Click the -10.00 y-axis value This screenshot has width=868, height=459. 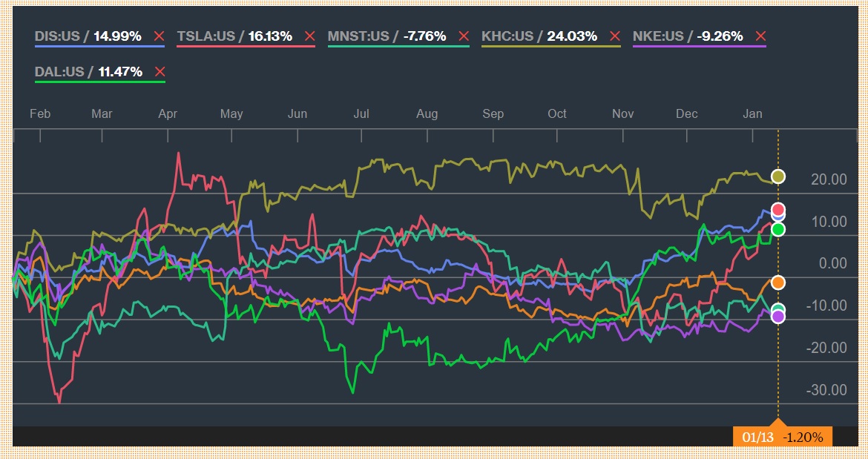click(x=826, y=306)
